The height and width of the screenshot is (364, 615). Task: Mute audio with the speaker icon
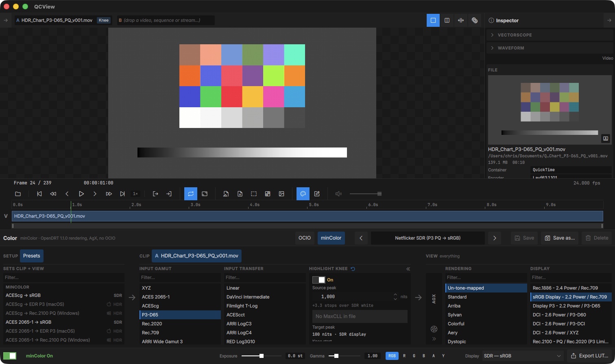pos(338,194)
